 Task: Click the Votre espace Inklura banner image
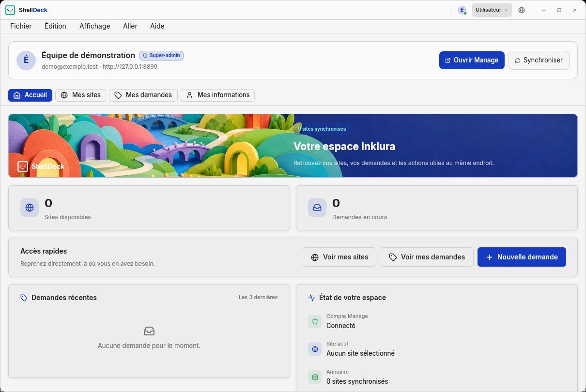click(293, 146)
